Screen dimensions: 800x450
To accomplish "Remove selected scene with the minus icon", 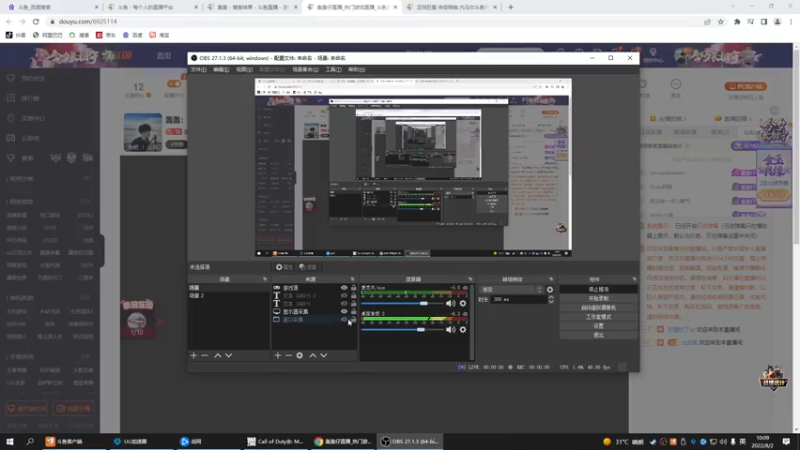I will 205,355.
